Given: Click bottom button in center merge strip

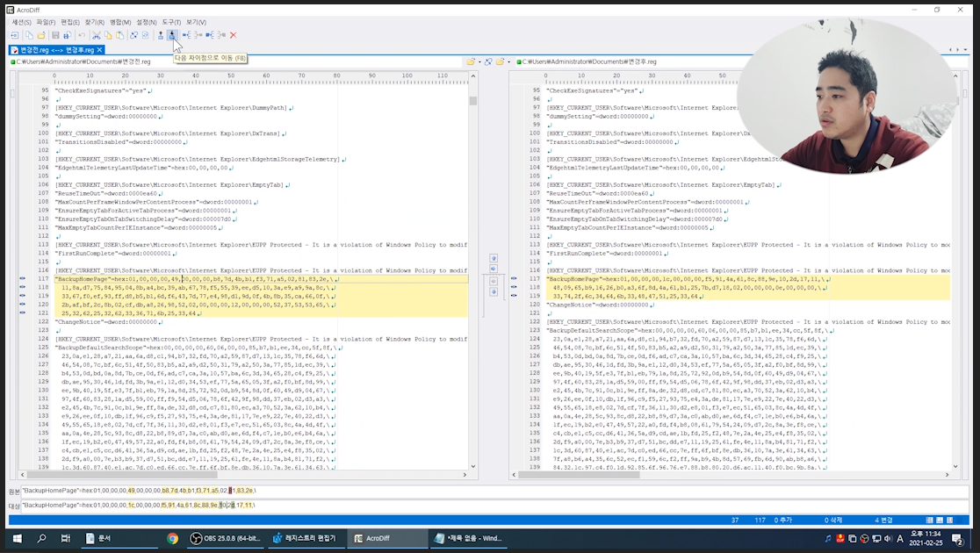Looking at the screenshot, I should click(x=494, y=292).
